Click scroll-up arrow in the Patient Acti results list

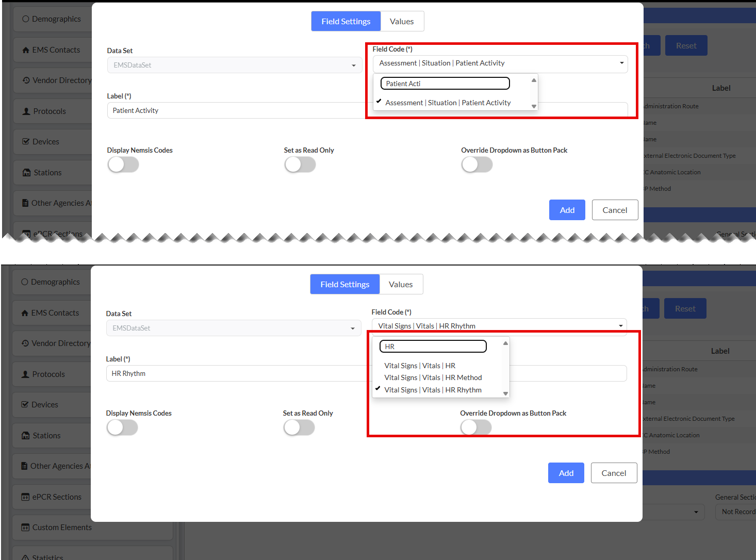(x=534, y=80)
